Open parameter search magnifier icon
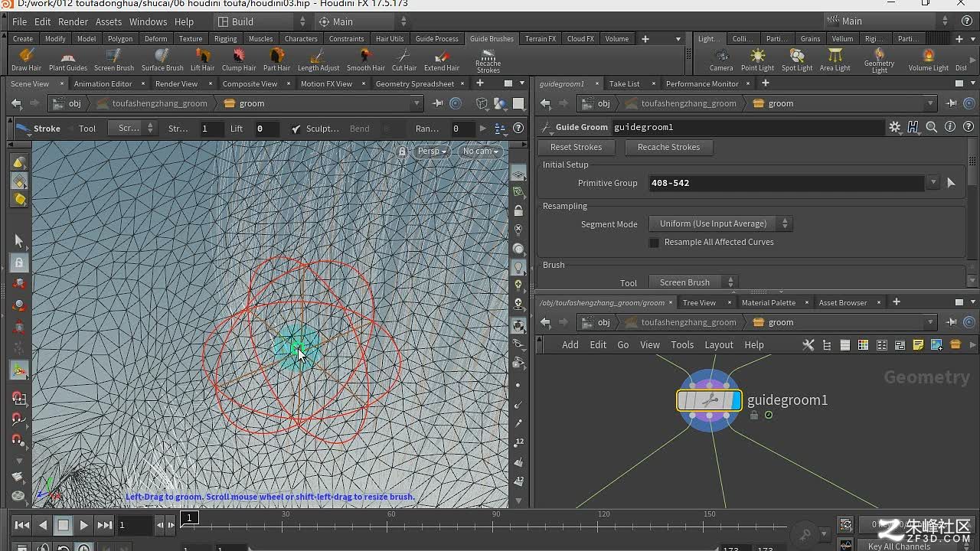The height and width of the screenshot is (551, 980). coord(931,127)
